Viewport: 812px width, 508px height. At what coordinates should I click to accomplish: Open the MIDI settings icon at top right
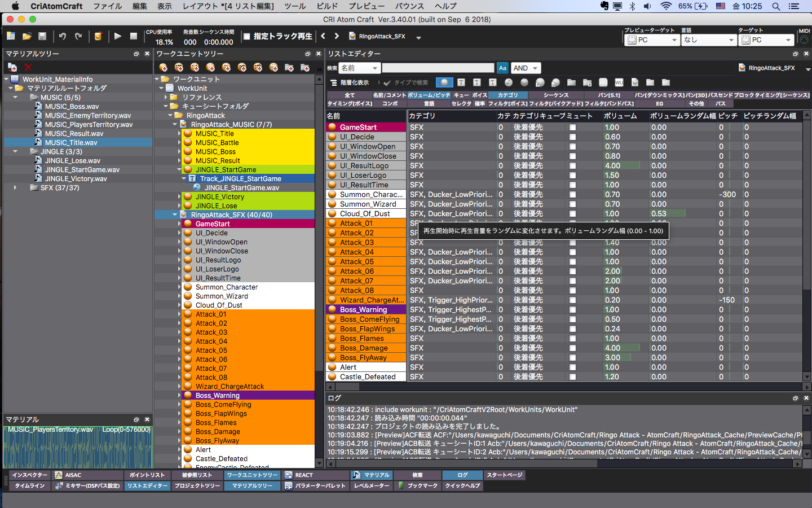pyautogui.click(x=804, y=40)
